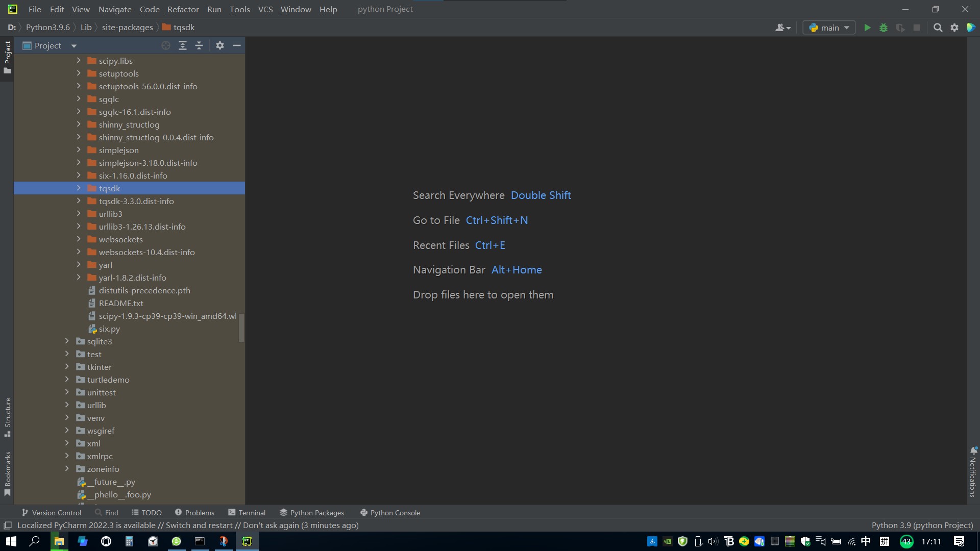
Task: Expand the websockets folder
Action: point(79,239)
